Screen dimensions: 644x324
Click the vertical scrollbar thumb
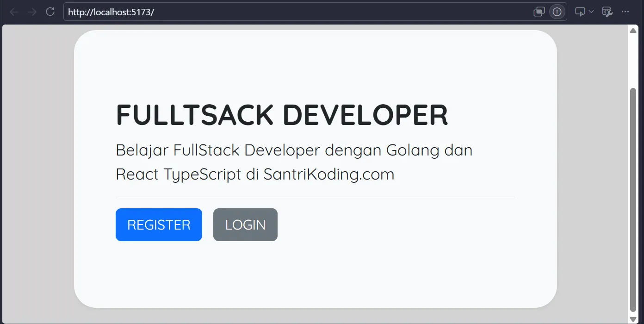633,199
